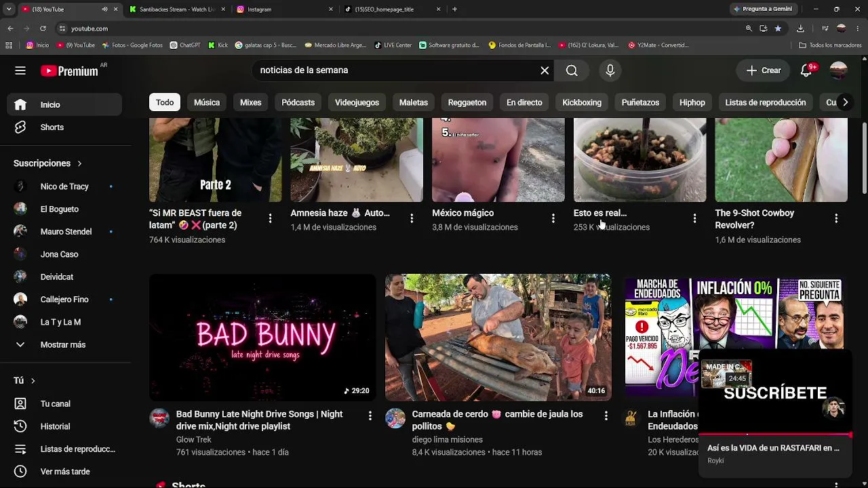This screenshot has height=488, width=868.
Task: Open the Chrome profile avatar
Action: (x=842, y=28)
